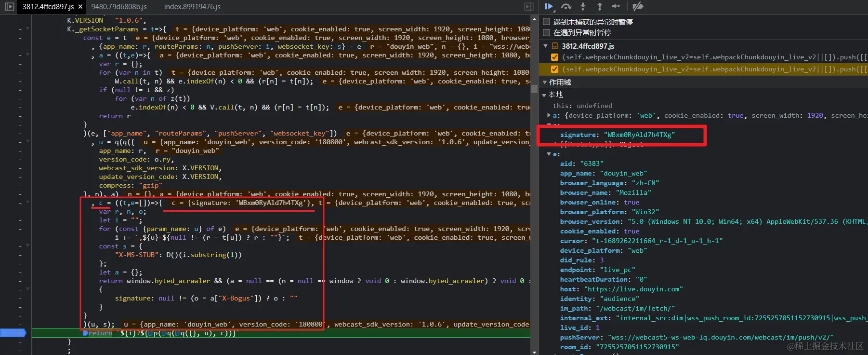
Task: Click the 'this: undefined' scope entry
Action: [582, 106]
